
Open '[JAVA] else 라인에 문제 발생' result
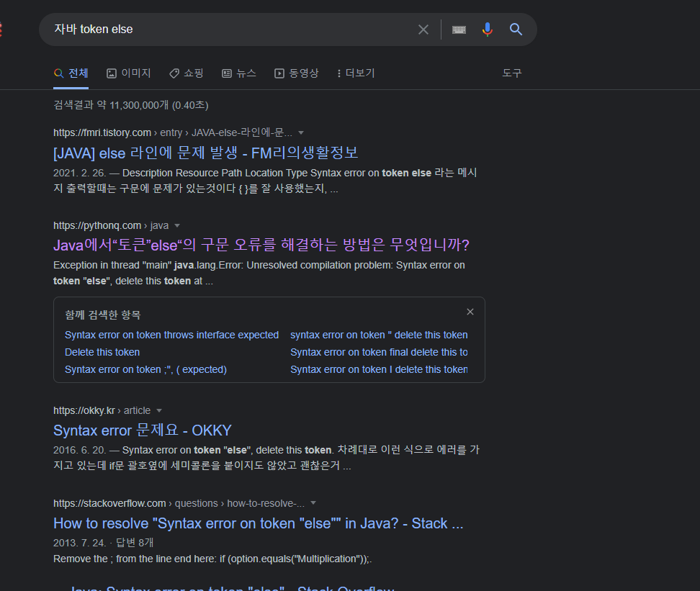pos(206,153)
